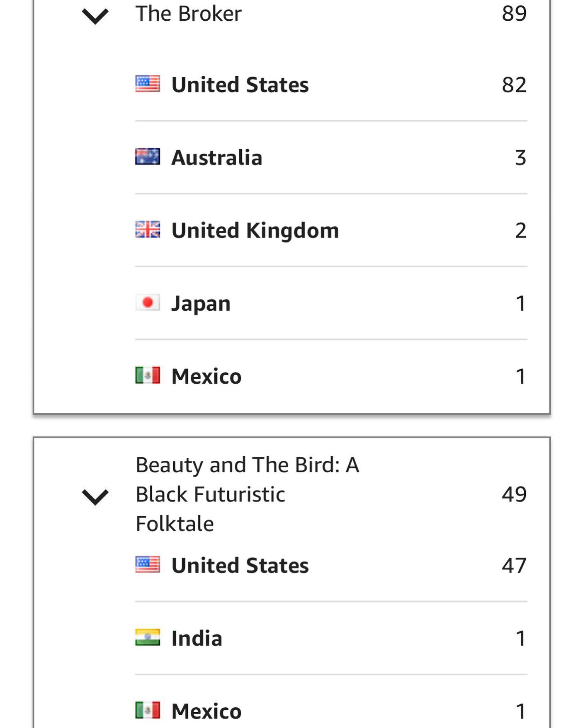Open Beauty and The Bird title

(247, 494)
